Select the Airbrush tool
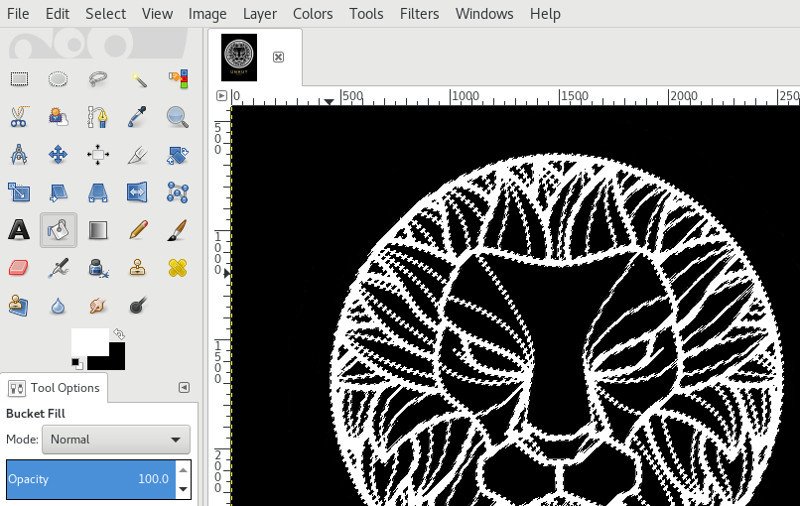The width and height of the screenshot is (800, 506). point(58,268)
